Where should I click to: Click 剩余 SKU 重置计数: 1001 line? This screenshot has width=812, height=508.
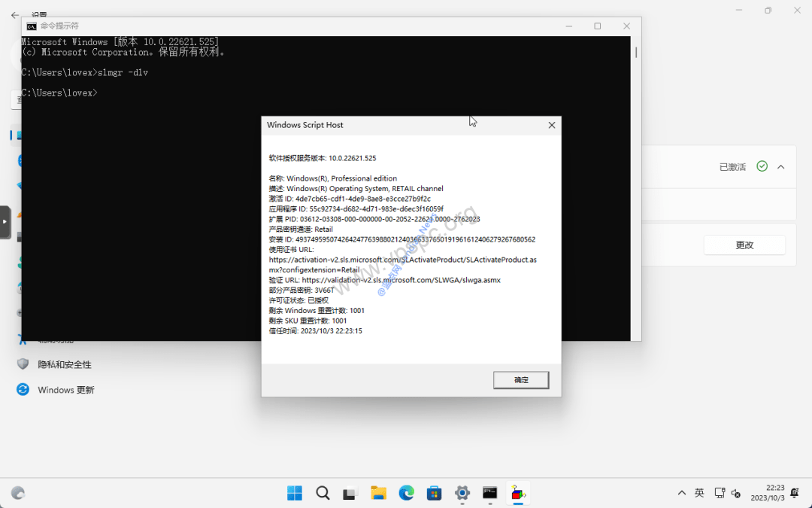(x=308, y=321)
